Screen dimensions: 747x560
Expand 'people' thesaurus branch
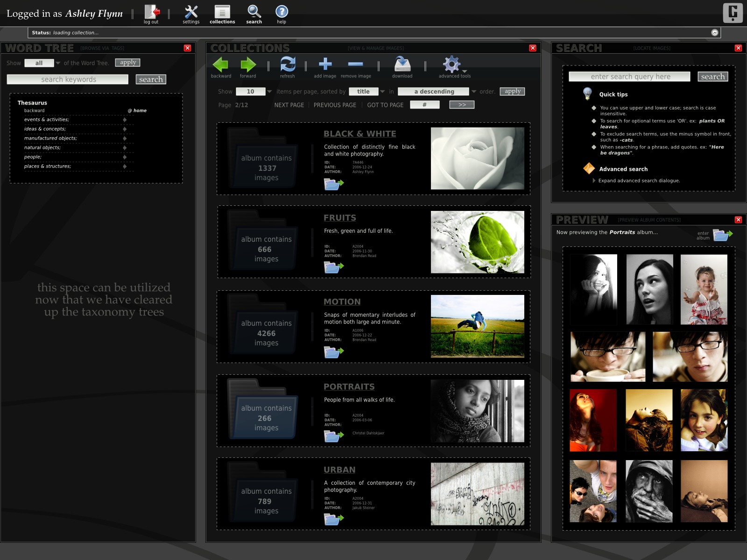pyautogui.click(x=125, y=157)
